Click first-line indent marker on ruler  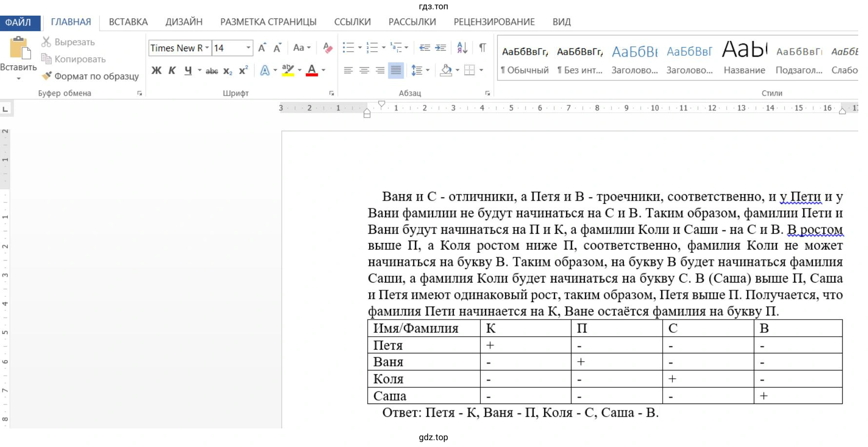point(381,104)
